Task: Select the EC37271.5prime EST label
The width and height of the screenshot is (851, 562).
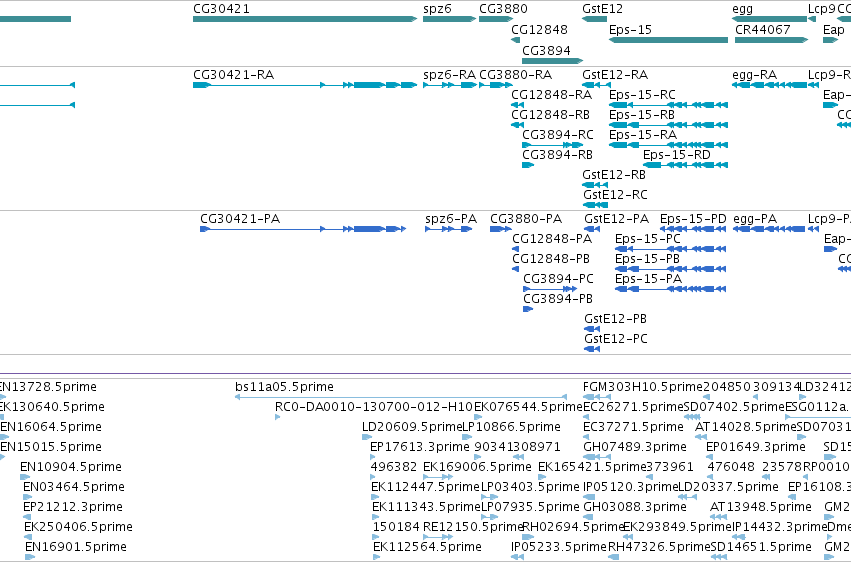Action: pyautogui.click(x=633, y=427)
